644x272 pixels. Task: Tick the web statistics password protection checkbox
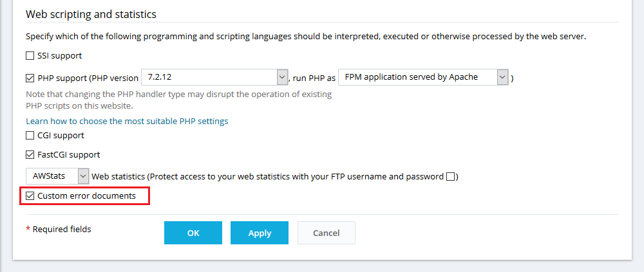click(x=451, y=176)
